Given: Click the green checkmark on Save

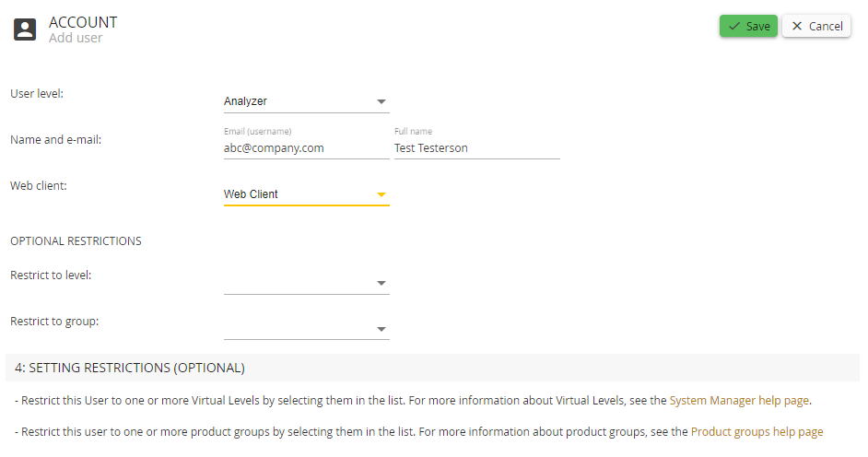Looking at the screenshot, I should pyautogui.click(x=734, y=26).
